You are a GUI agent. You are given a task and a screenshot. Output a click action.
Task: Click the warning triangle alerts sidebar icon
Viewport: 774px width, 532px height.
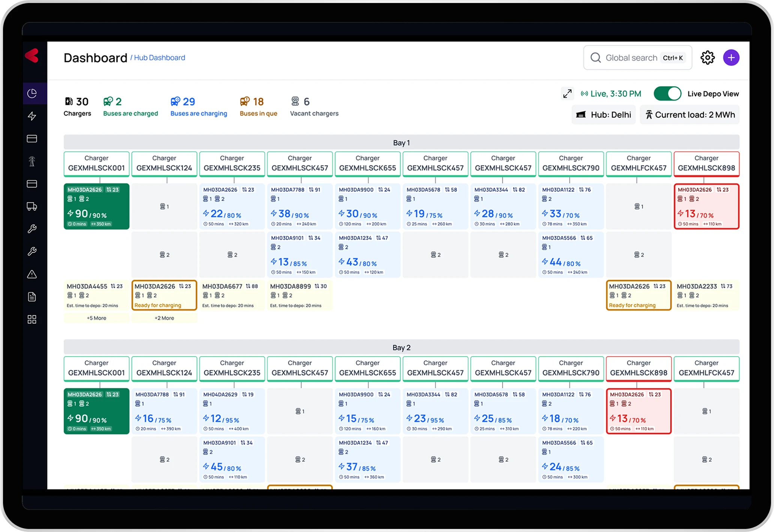pyautogui.click(x=32, y=274)
